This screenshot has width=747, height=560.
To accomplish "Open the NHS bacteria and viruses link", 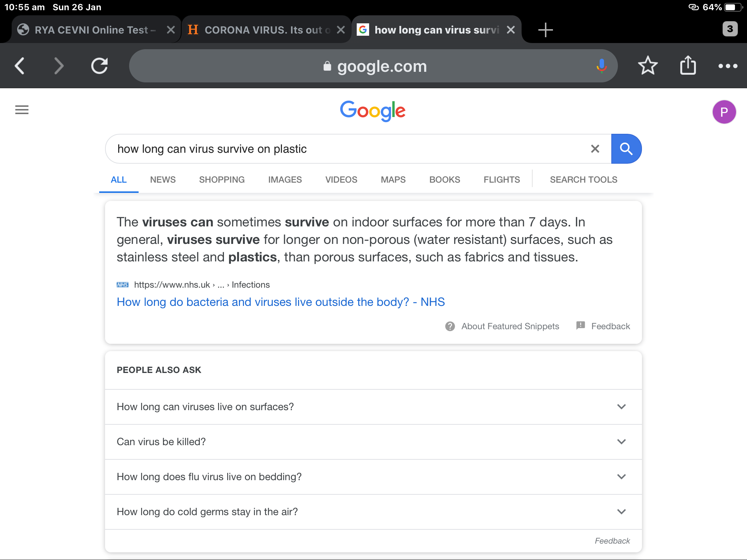I will (280, 302).
